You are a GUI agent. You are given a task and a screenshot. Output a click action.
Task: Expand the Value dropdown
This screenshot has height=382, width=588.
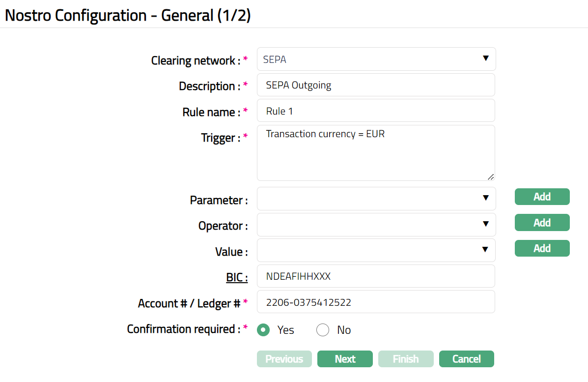click(376, 250)
